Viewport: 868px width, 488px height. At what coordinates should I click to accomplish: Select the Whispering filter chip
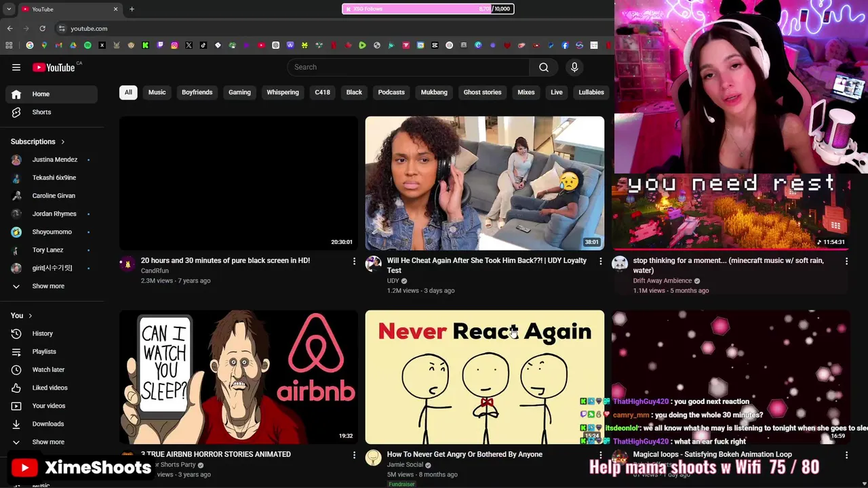pos(283,92)
